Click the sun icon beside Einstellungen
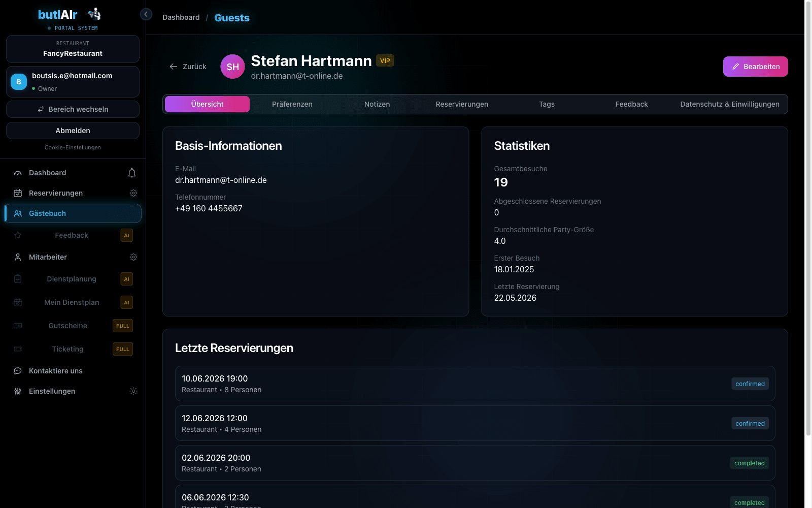 coord(133,391)
